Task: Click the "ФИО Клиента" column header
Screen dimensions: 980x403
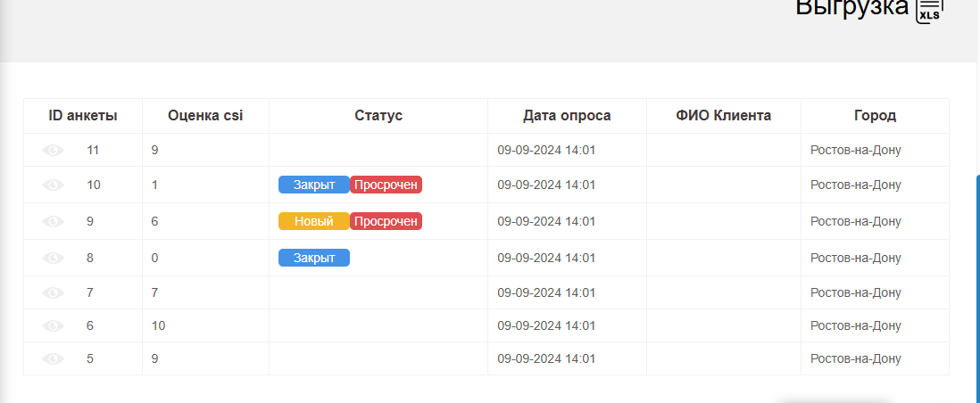Action: coord(723,115)
